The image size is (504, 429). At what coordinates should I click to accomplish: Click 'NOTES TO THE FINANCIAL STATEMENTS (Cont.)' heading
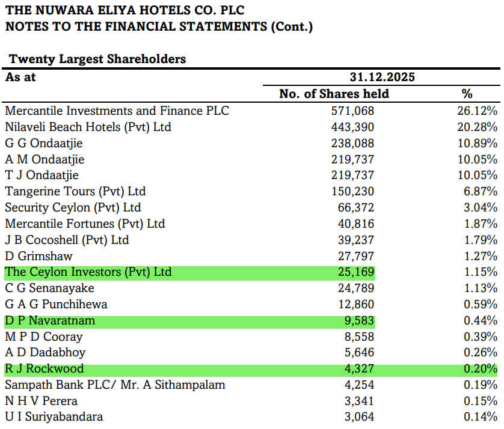(159, 26)
